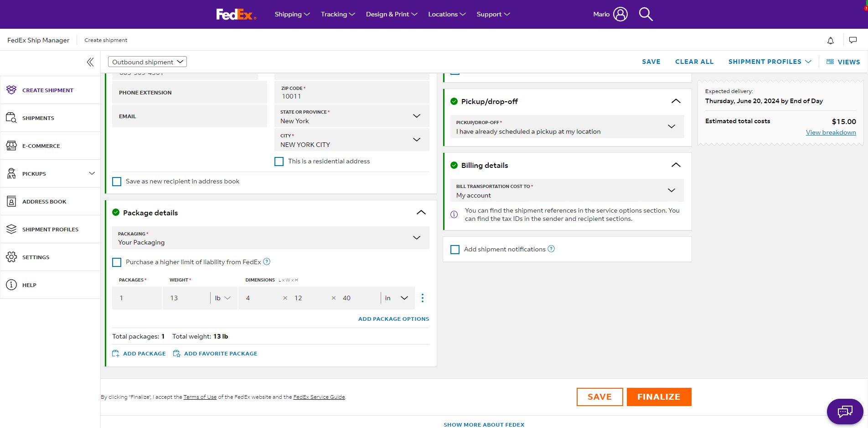Click the E-Commerce sidebar icon
868x428 pixels.
point(11,146)
